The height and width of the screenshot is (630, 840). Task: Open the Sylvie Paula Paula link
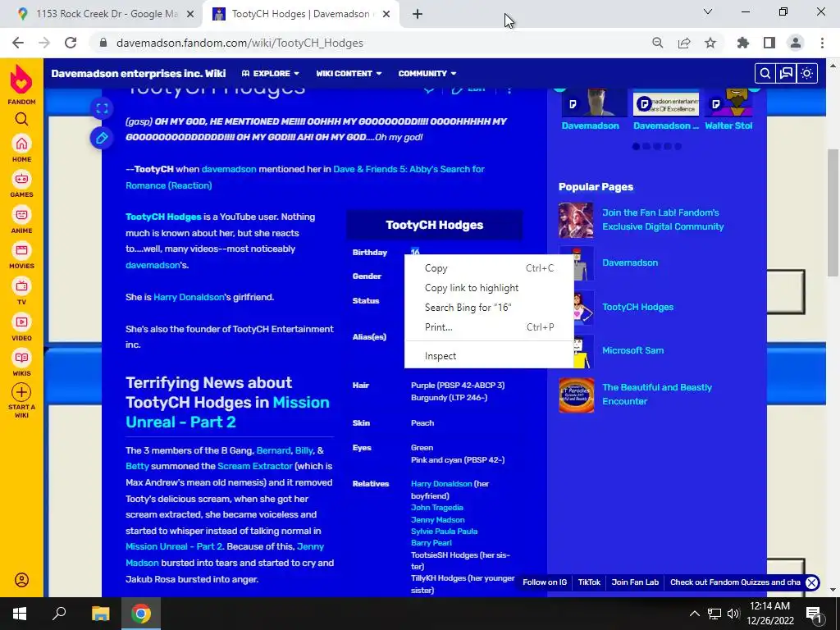(444, 532)
